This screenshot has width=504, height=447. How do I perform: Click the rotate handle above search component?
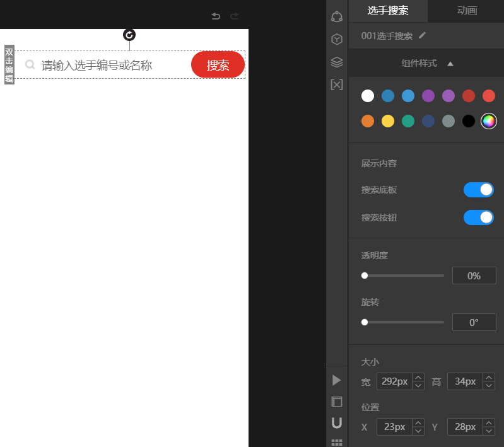(x=129, y=35)
